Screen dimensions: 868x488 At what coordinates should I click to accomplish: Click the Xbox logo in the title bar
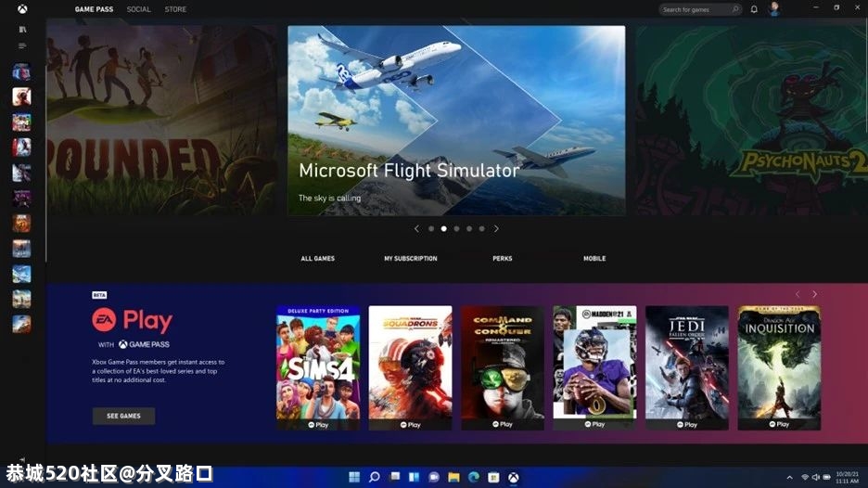[x=22, y=9]
